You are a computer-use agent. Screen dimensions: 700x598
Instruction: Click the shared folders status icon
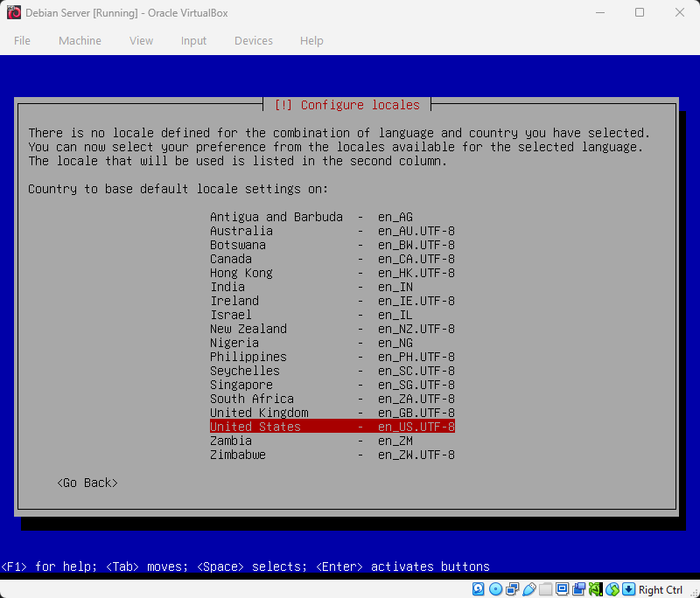tap(548, 588)
